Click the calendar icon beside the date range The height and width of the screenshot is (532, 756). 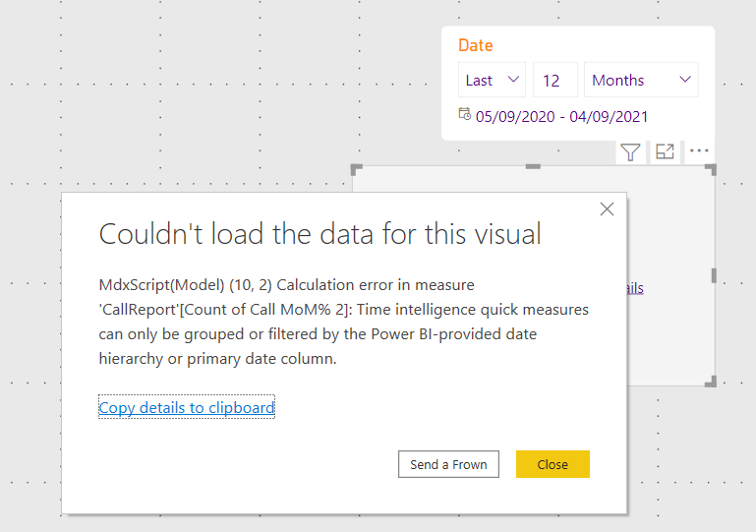pyautogui.click(x=464, y=115)
